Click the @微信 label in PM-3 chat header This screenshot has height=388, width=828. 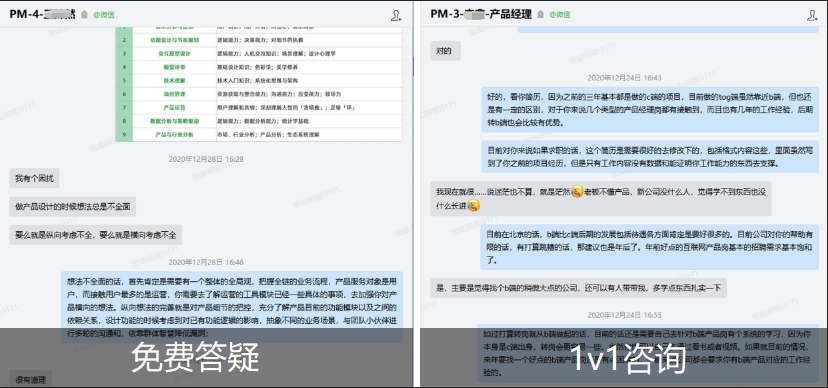tap(560, 15)
